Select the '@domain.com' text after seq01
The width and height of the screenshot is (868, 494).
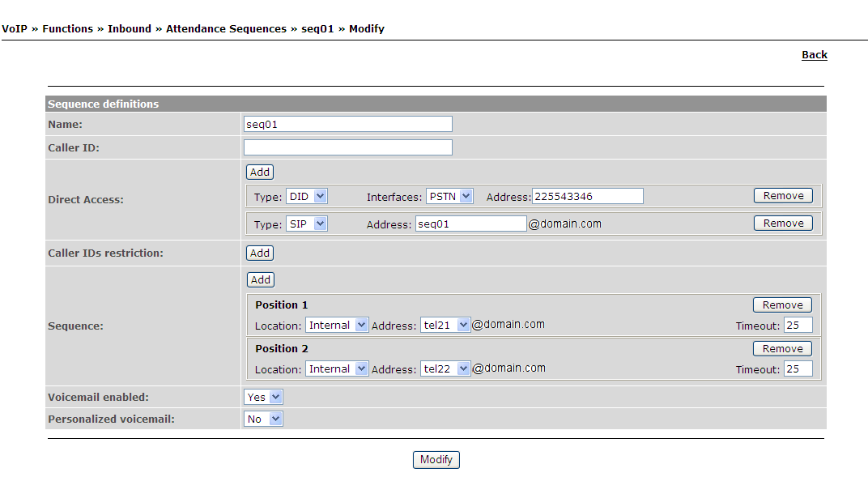point(564,224)
